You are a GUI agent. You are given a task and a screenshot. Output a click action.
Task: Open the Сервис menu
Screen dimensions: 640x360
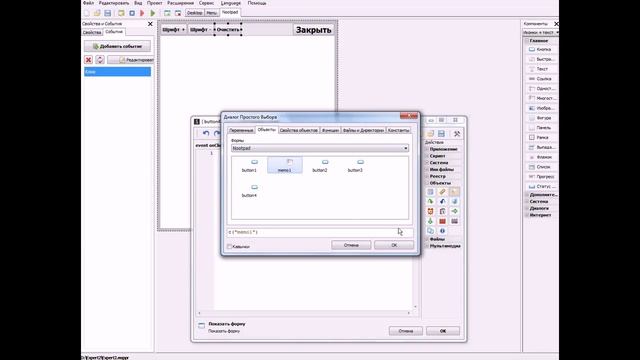point(207,3)
